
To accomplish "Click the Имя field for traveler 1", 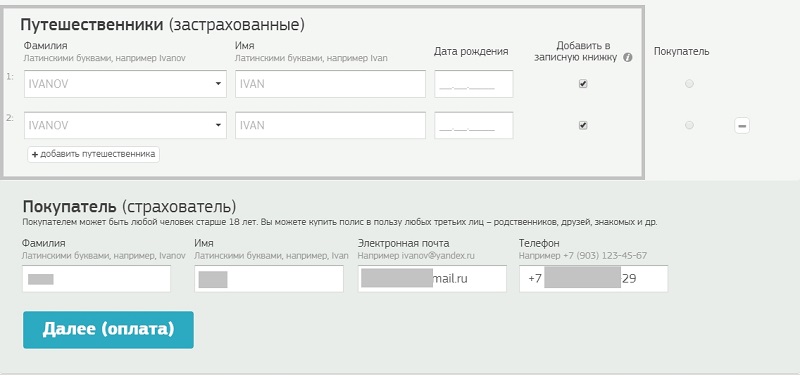I will pos(330,84).
